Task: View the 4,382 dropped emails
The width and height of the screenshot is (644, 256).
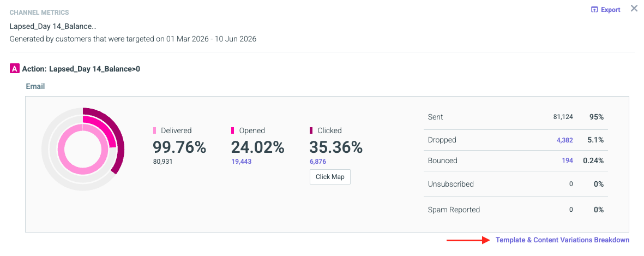Action: point(565,140)
